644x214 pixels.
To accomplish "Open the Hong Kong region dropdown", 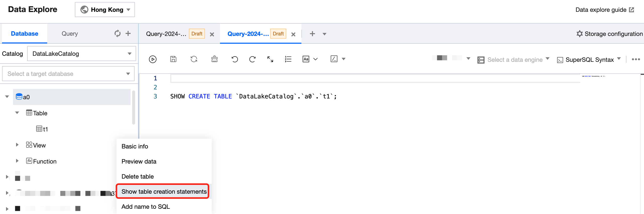I will tap(105, 10).
